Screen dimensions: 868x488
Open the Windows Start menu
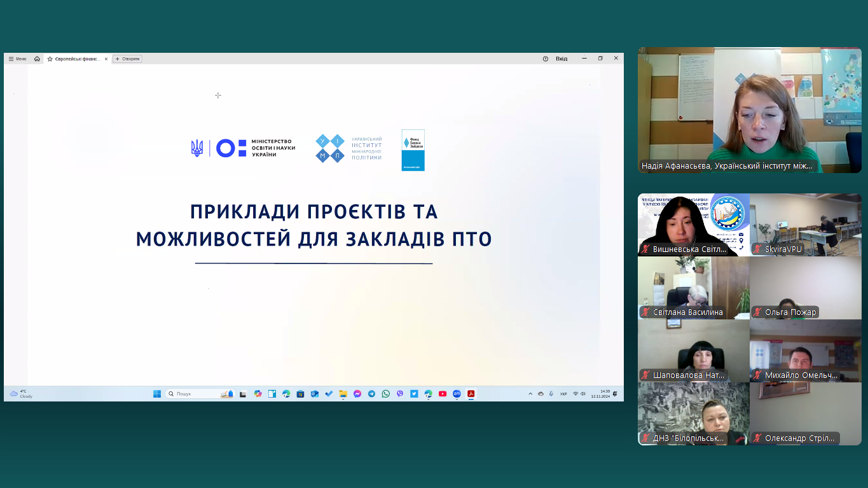[x=157, y=394]
